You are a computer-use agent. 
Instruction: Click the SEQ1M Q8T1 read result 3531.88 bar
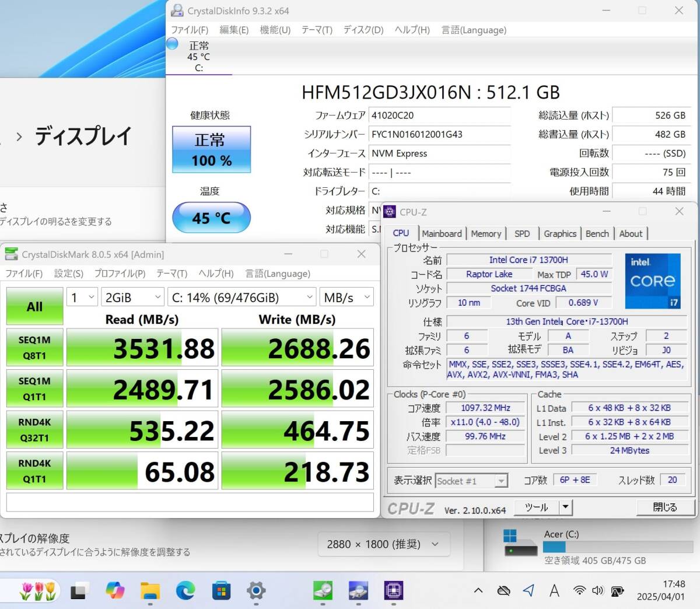(x=142, y=348)
